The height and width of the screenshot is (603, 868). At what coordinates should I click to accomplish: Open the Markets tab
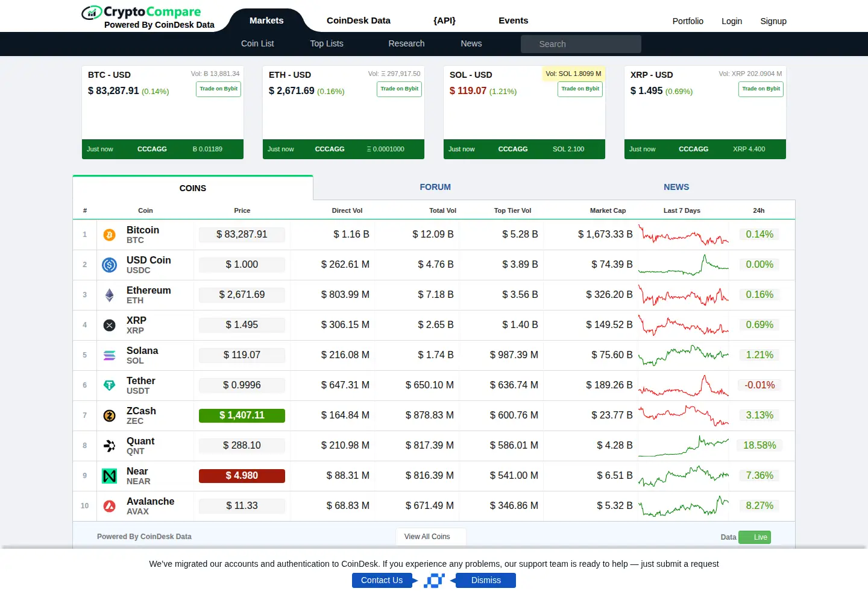pos(266,21)
